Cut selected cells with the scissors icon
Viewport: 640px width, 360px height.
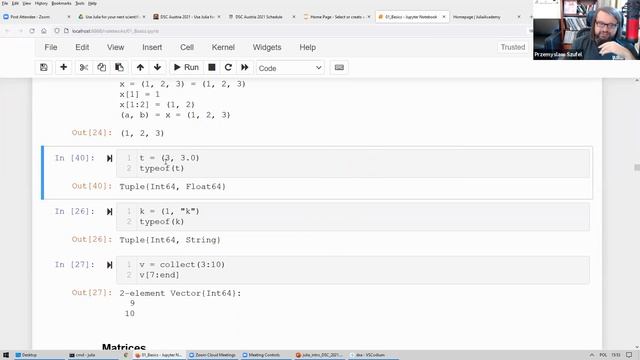click(84, 67)
